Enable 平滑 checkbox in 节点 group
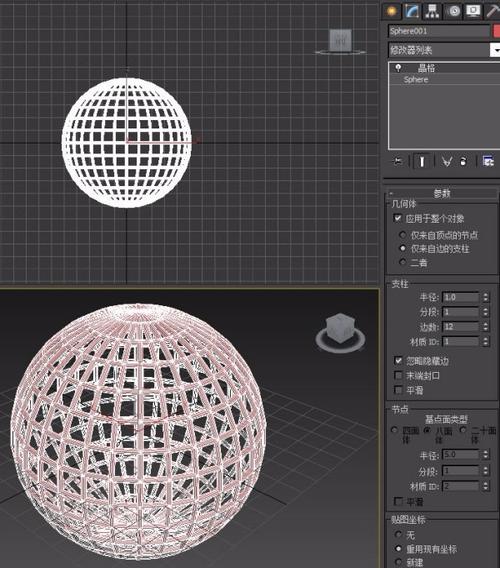The width and height of the screenshot is (500, 568). pos(398,502)
